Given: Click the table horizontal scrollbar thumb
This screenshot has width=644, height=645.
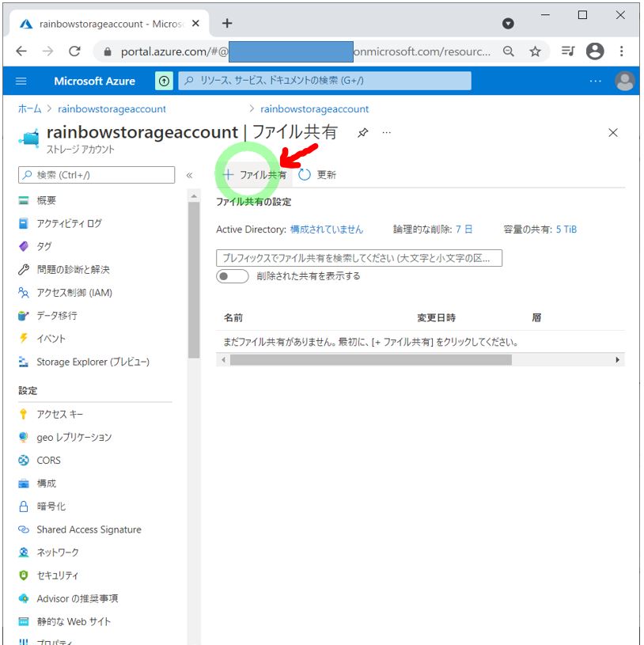Looking at the screenshot, I should [370, 360].
